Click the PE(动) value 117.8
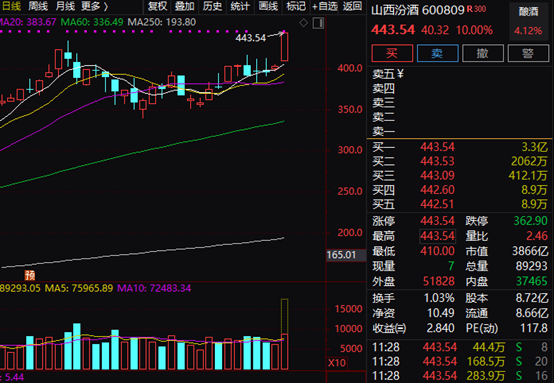The width and height of the screenshot is (554, 383). 534,328
